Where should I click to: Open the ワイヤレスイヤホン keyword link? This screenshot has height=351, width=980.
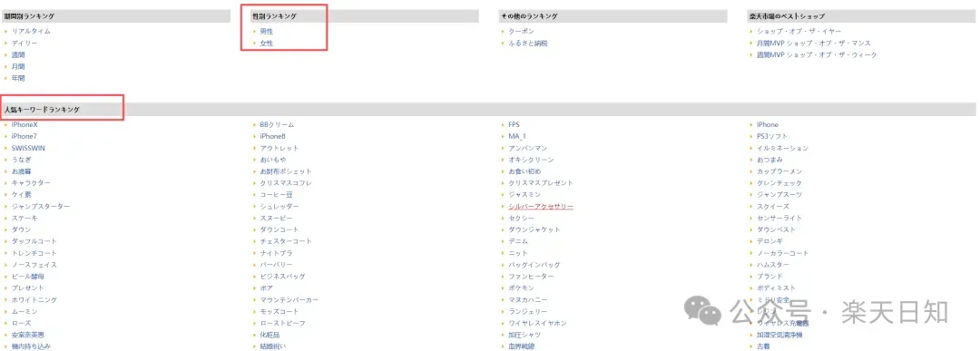(x=537, y=323)
